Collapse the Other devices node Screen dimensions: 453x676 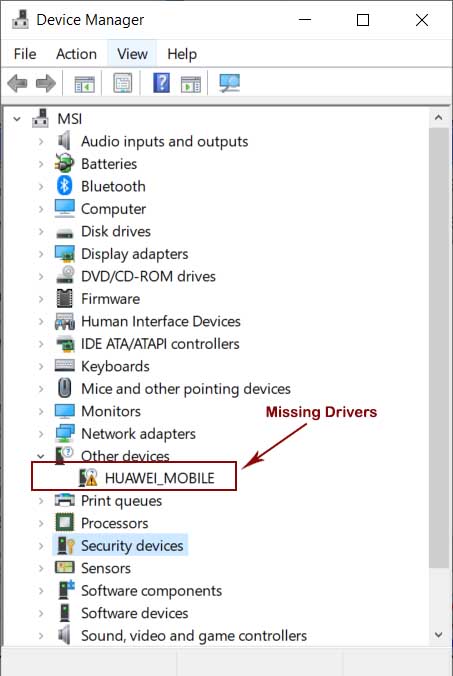pos(41,456)
